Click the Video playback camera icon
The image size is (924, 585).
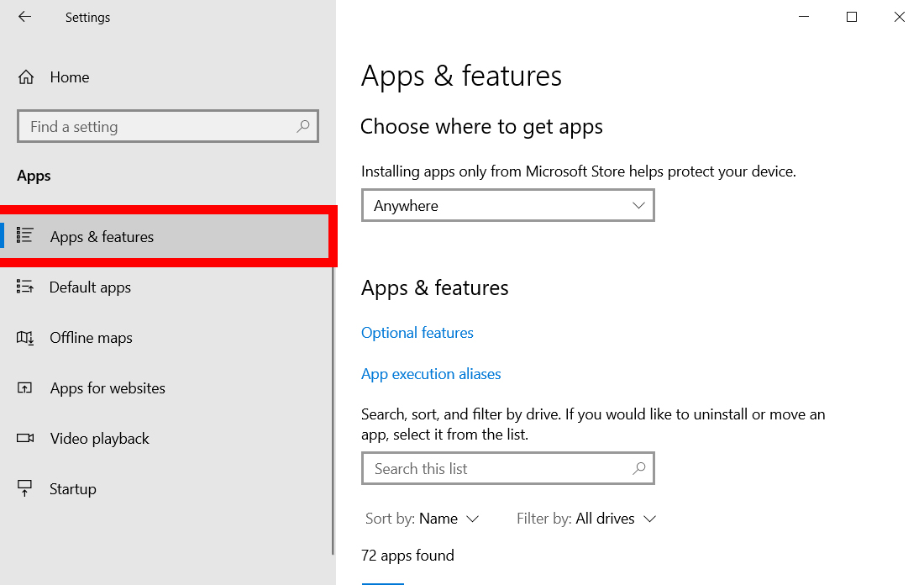[25, 438]
